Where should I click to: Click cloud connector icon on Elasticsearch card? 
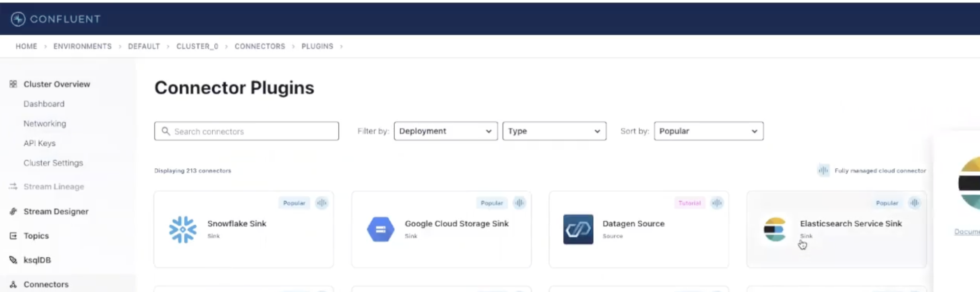(x=914, y=203)
